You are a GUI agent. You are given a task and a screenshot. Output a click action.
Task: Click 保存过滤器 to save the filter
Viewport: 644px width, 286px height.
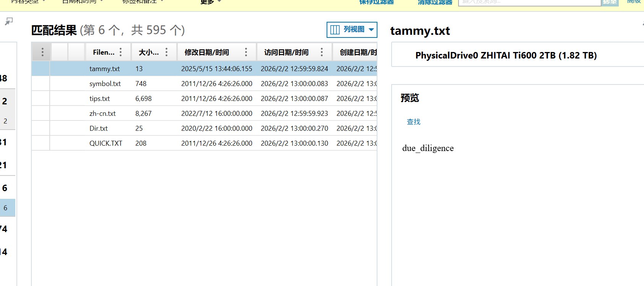[x=376, y=2]
